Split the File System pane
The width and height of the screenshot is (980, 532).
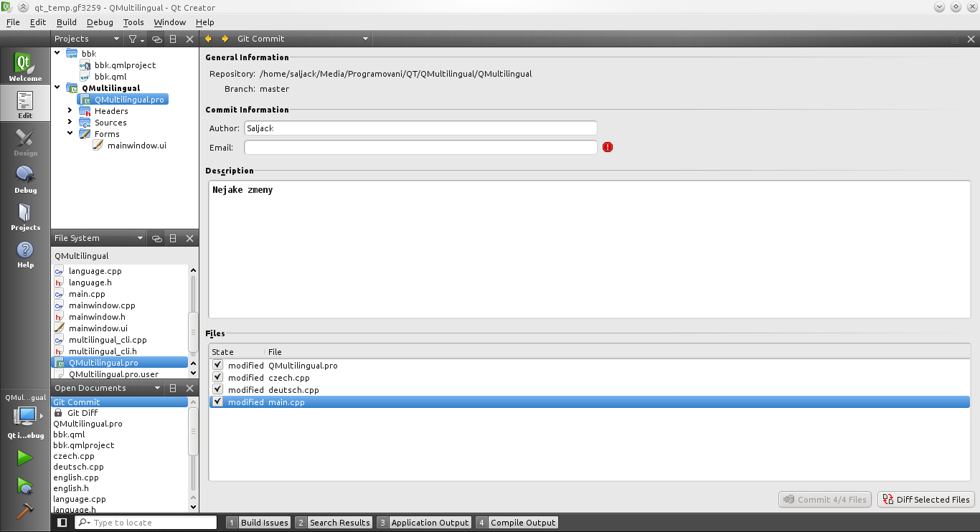tap(173, 238)
